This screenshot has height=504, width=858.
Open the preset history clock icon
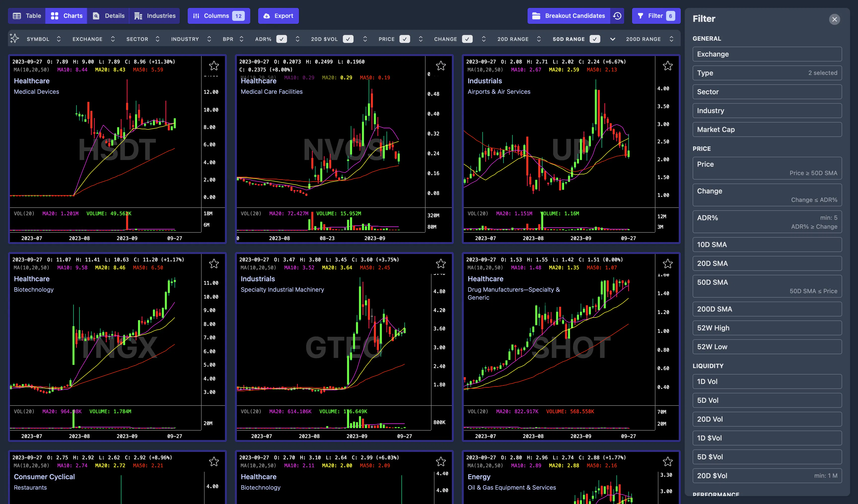[617, 16]
